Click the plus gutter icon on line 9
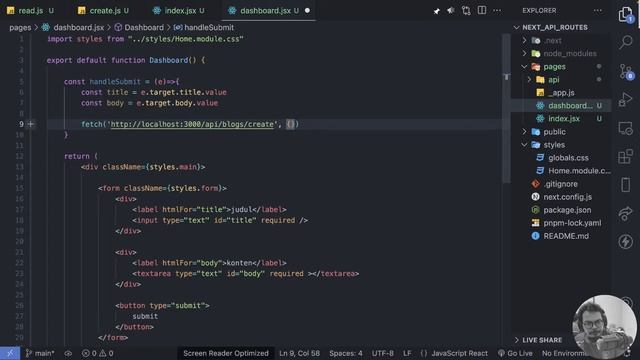The width and height of the screenshot is (640, 360). point(31,124)
